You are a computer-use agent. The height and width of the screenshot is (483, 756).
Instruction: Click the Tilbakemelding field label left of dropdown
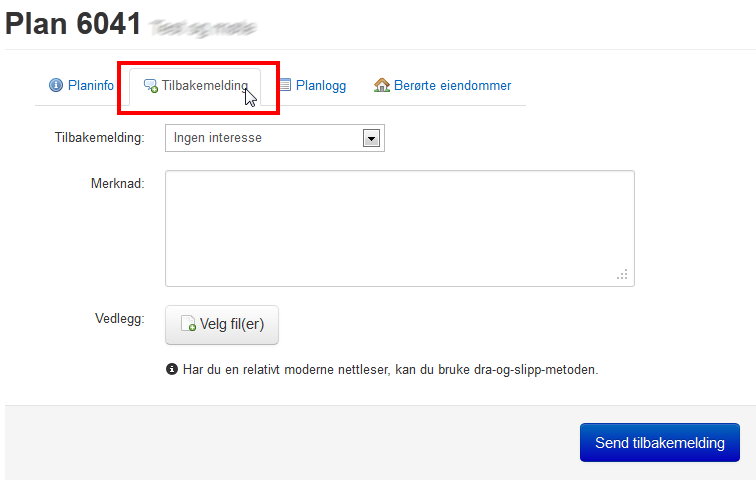pyautogui.click(x=99, y=138)
